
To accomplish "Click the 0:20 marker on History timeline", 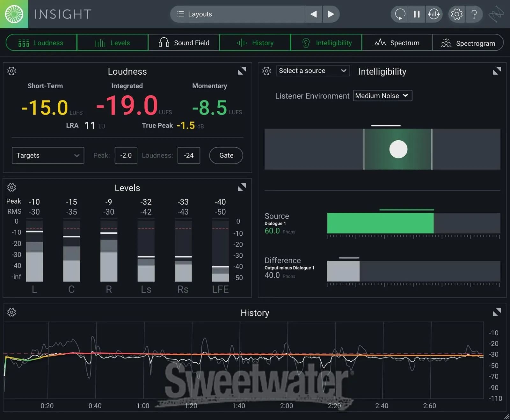I will [x=47, y=406].
